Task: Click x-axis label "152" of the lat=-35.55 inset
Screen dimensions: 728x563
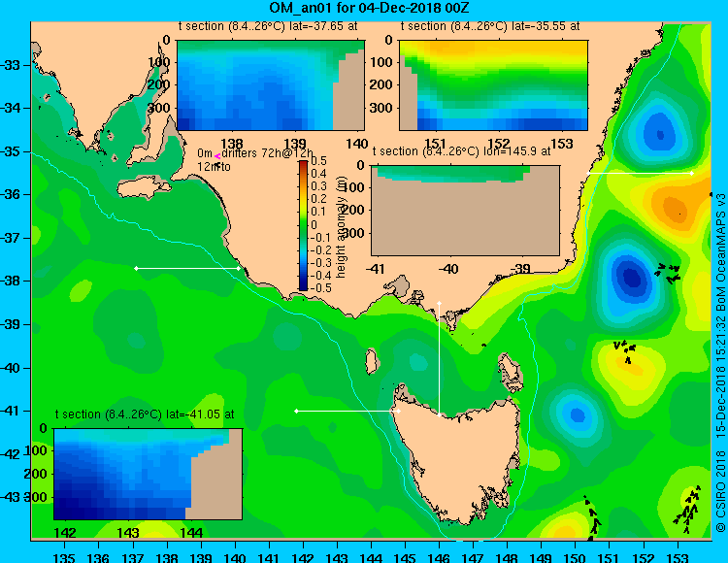Action: pyautogui.click(x=499, y=144)
